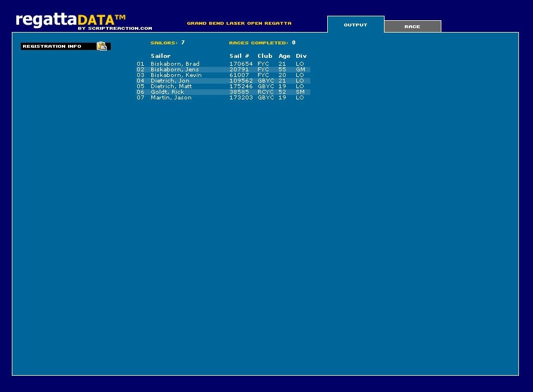Screen dimensions: 533x392
Task: Click the Sail # column header
Action: tap(239, 56)
